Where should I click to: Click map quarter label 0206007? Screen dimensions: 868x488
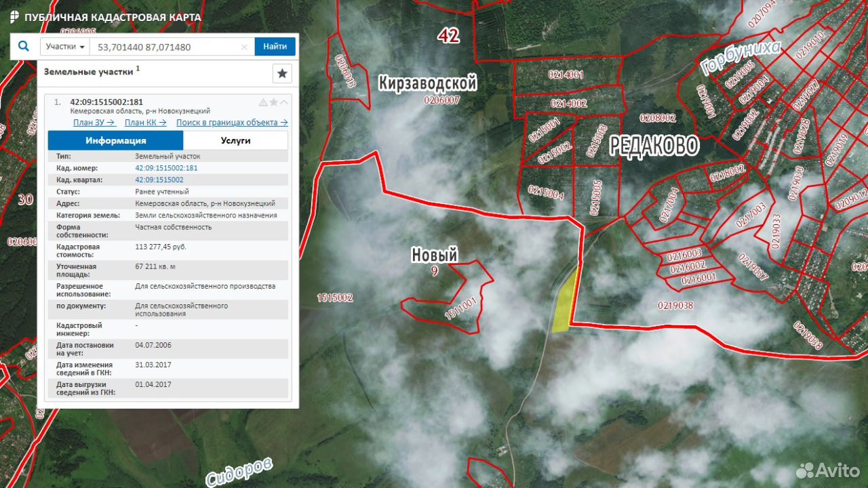(x=442, y=100)
